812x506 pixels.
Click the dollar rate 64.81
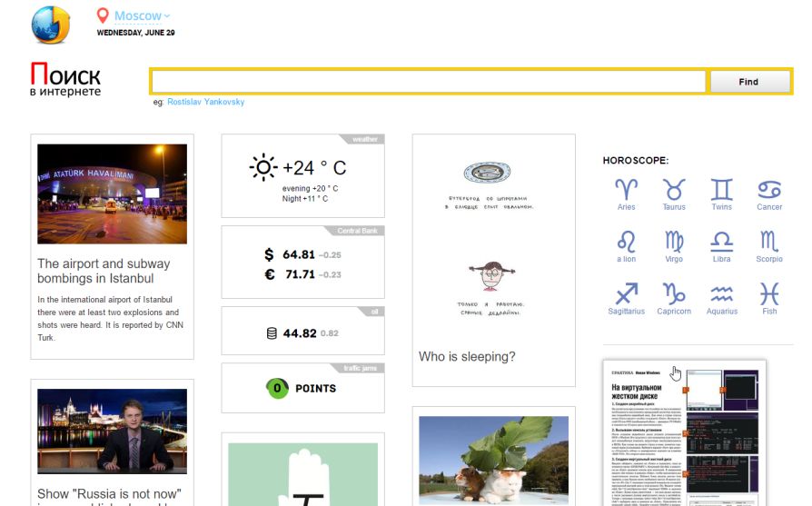(x=299, y=254)
